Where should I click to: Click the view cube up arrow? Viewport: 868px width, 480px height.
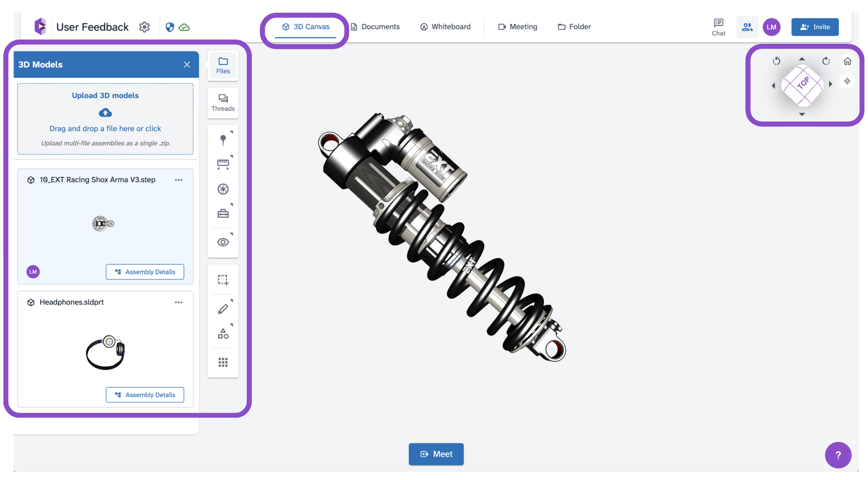802,59
